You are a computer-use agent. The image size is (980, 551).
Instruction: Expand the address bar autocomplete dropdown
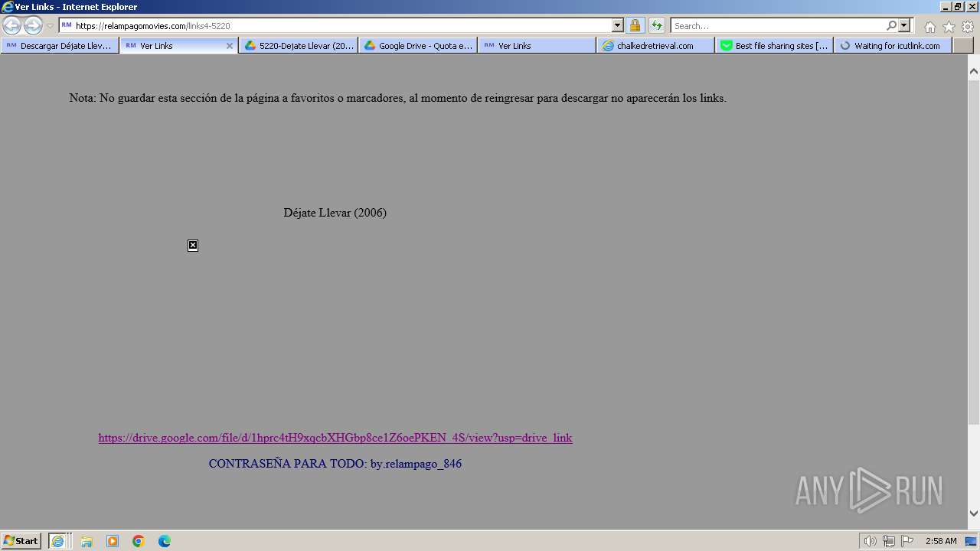click(618, 25)
